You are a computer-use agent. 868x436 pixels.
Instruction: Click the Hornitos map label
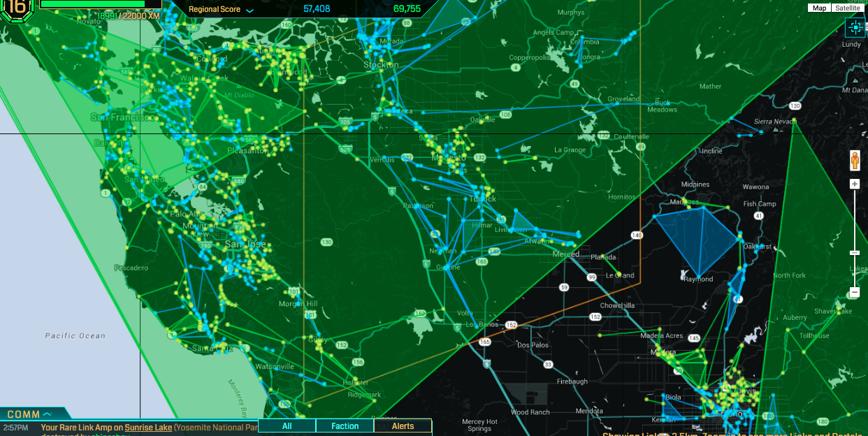[x=622, y=197]
